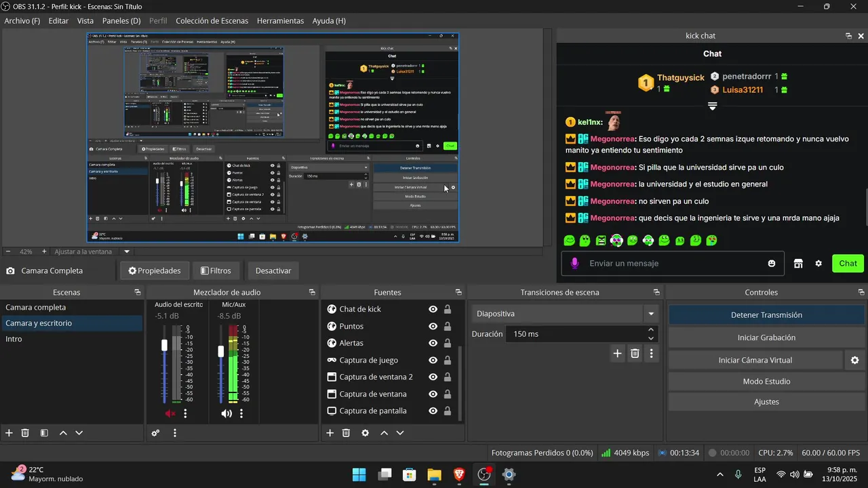Screen dimensions: 868x488
Task: Hide Alertas source eye icon
Action: pyautogui.click(x=433, y=343)
